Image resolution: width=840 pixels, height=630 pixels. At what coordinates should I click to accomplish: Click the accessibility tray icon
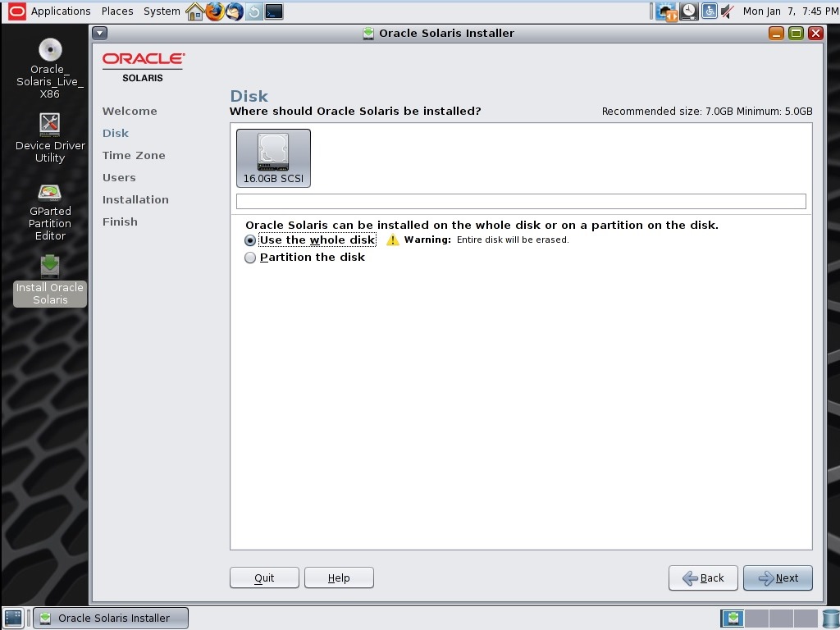[710, 11]
